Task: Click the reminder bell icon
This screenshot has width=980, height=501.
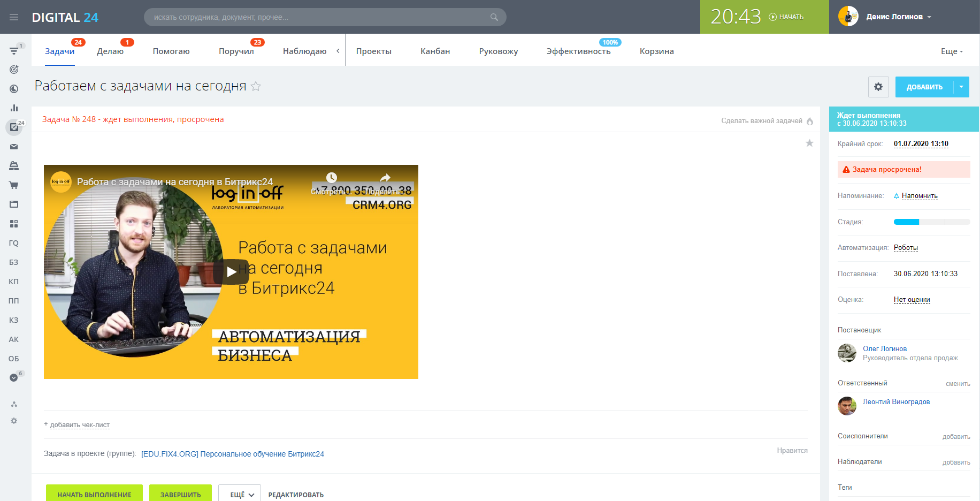Action: [897, 196]
